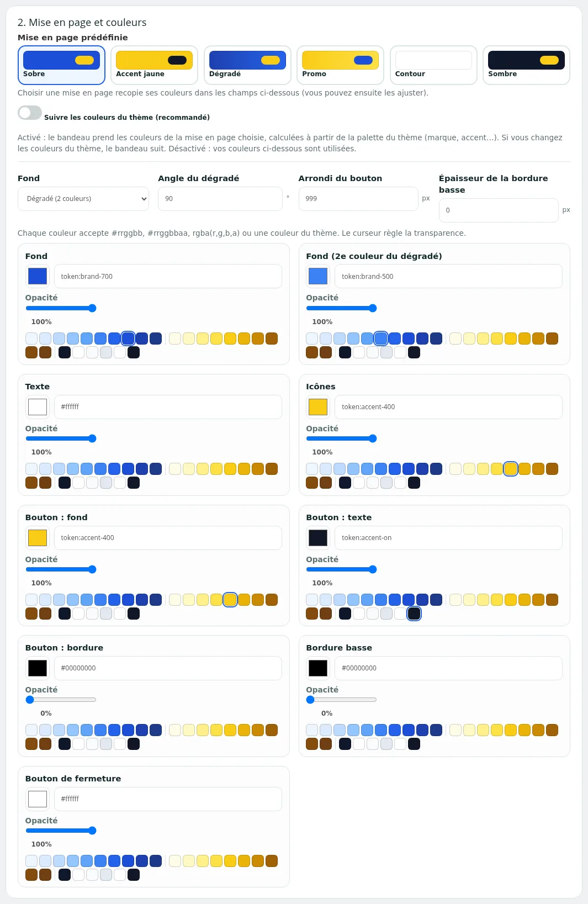Click the Fond 2e couleur text field
Viewport: 588px width, 904px height.
(448, 276)
